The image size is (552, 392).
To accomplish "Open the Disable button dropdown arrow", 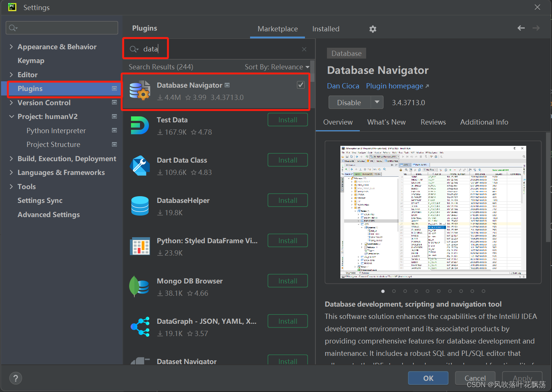I will tap(377, 102).
